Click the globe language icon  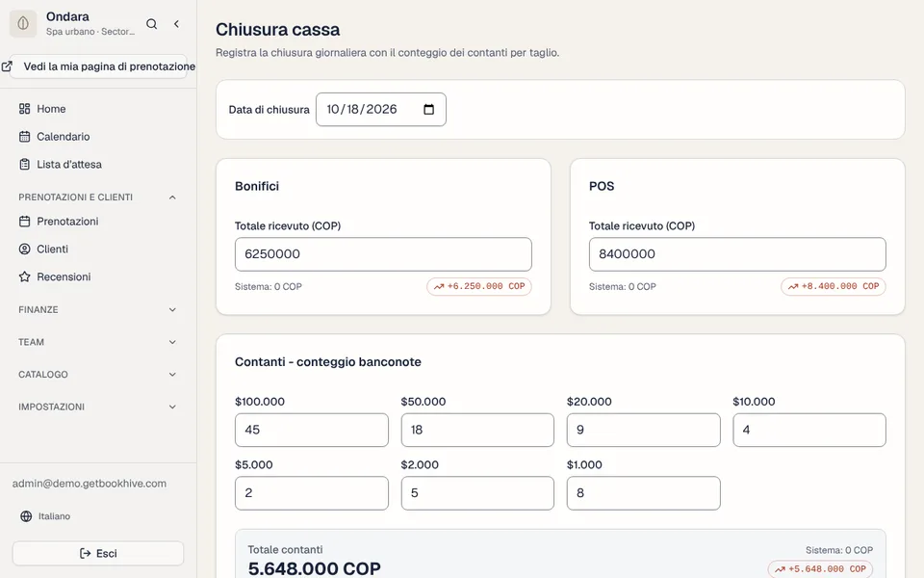26,516
